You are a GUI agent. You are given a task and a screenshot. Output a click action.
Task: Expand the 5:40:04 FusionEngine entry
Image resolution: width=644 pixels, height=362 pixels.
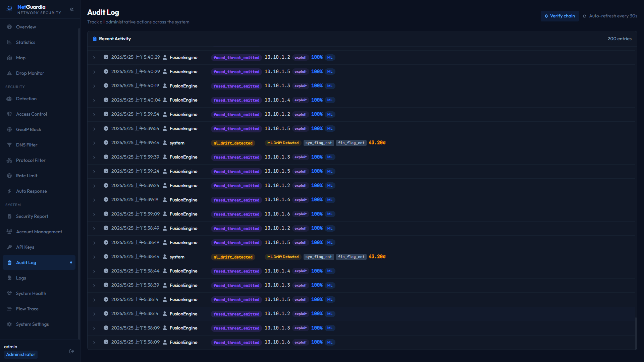pos(94,100)
